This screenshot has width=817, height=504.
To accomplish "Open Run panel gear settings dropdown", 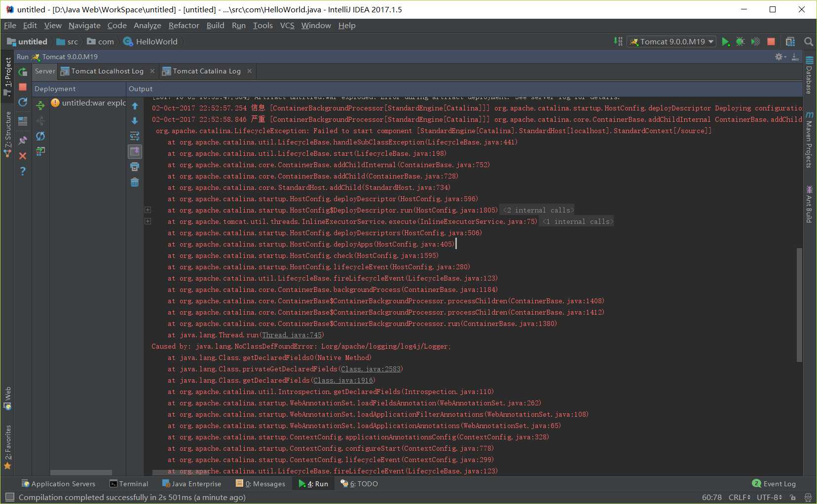I will pyautogui.click(x=780, y=57).
